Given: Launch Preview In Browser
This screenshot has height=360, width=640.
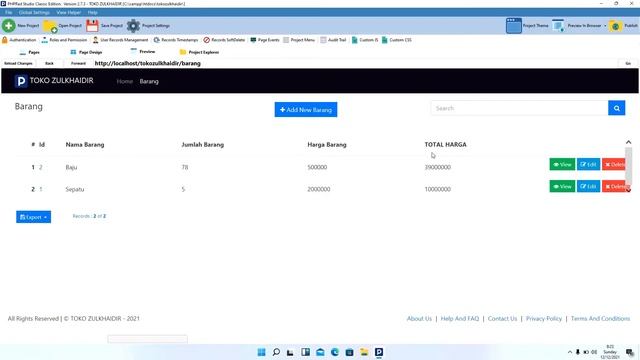Looking at the screenshot, I should (x=577, y=26).
